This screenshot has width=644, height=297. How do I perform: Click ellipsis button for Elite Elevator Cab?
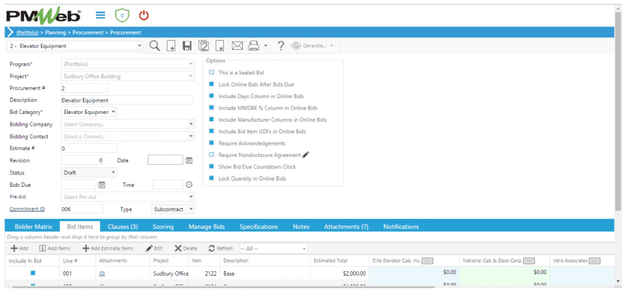(428, 261)
